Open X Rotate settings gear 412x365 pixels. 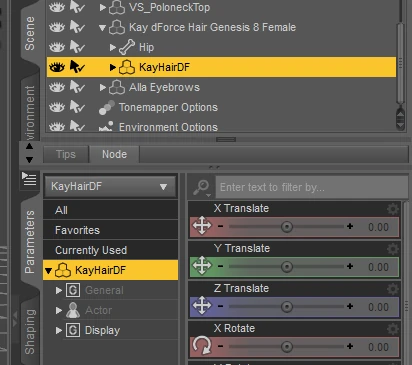coord(393,329)
